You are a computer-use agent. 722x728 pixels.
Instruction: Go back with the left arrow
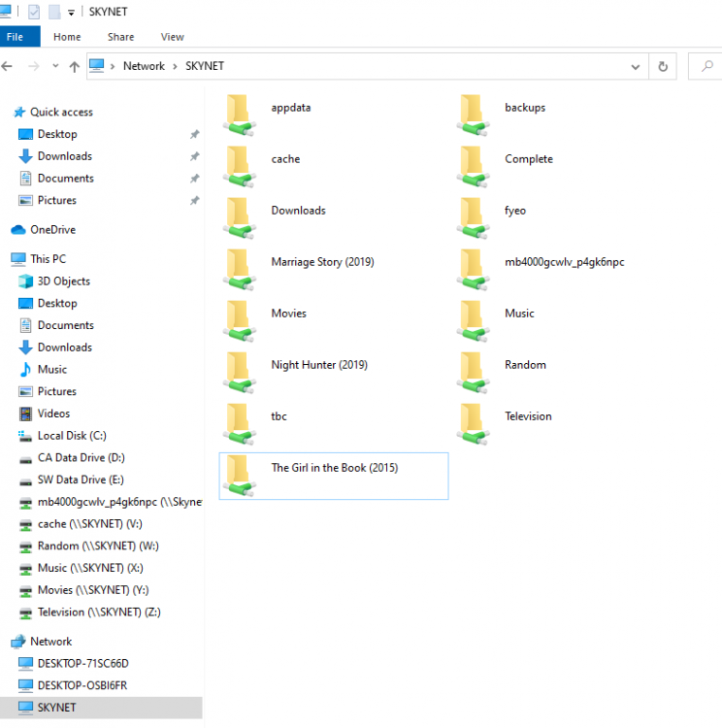pyautogui.click(x=7, y=66)
